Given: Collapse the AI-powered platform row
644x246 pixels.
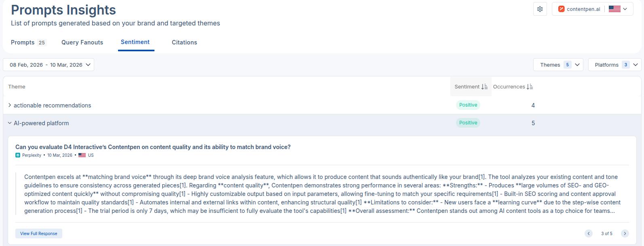Looking at the screenshot, I should 10,123.
